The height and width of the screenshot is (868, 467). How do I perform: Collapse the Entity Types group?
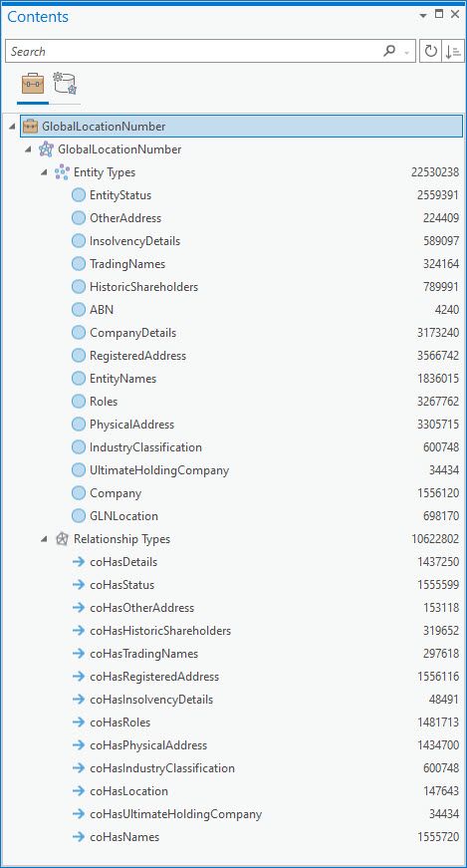tap(44, 172)
